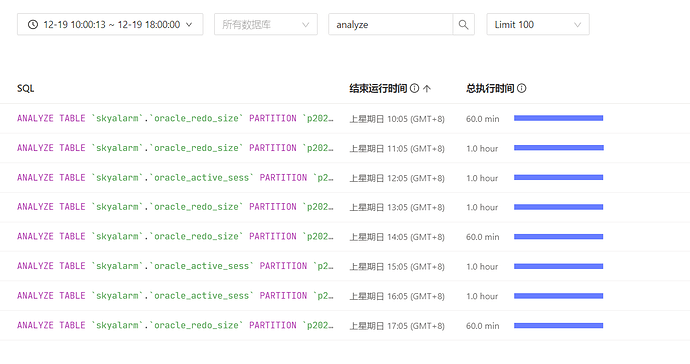Click execution time bar in 15:05 row

(x=558, y=266)
